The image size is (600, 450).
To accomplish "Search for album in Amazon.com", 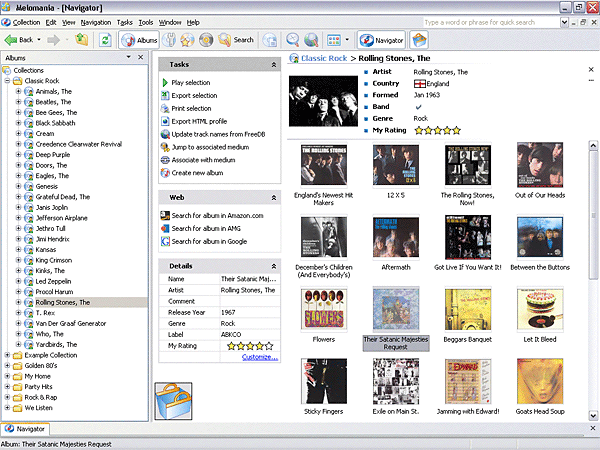I will [x=217, y=216].
